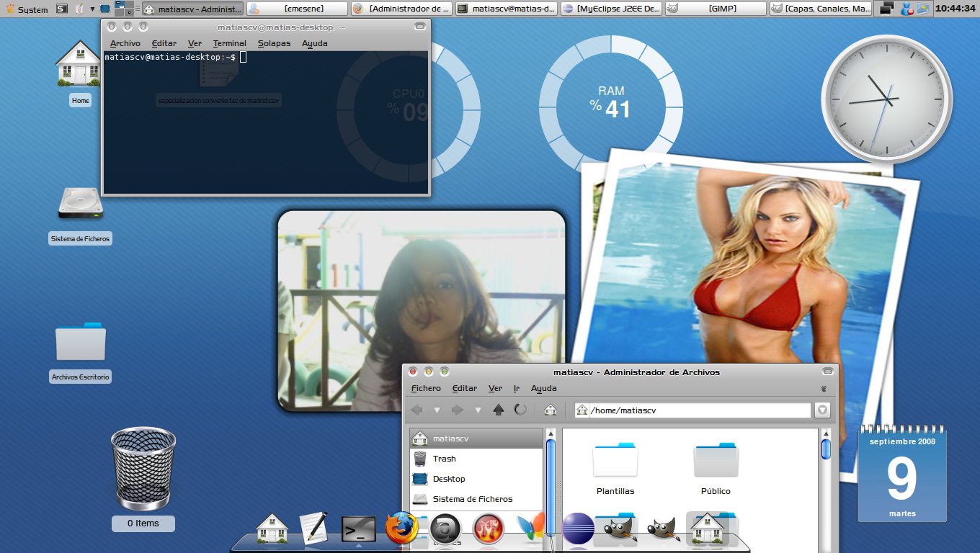Image resolution: width=980 pixels, height=553 pixels.
Task: Select Trash in file manager sidebar
Action: 476,459
